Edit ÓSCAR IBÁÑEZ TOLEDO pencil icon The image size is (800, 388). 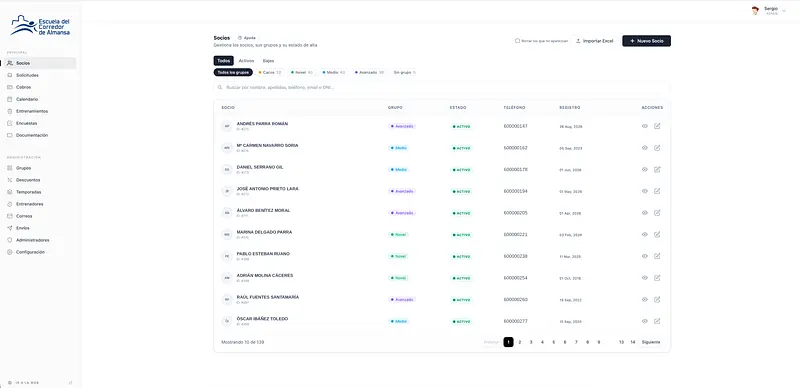pyautogui.click(x=657, y=321)
